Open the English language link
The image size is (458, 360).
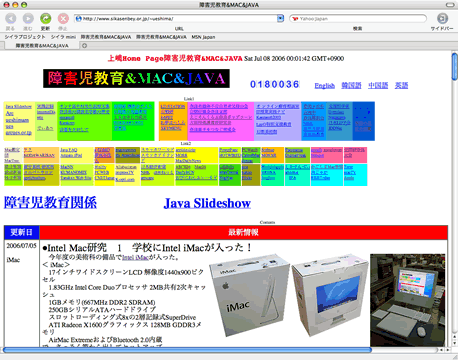(x=324, y=86)
